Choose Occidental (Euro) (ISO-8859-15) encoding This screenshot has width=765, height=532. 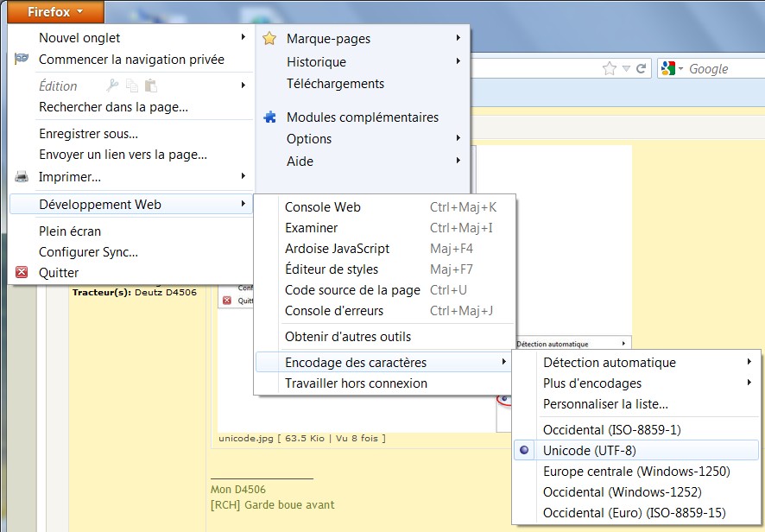(x=636, y=512)
